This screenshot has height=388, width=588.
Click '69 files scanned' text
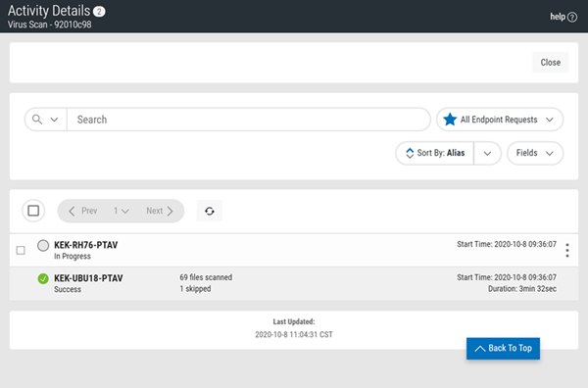206,277
